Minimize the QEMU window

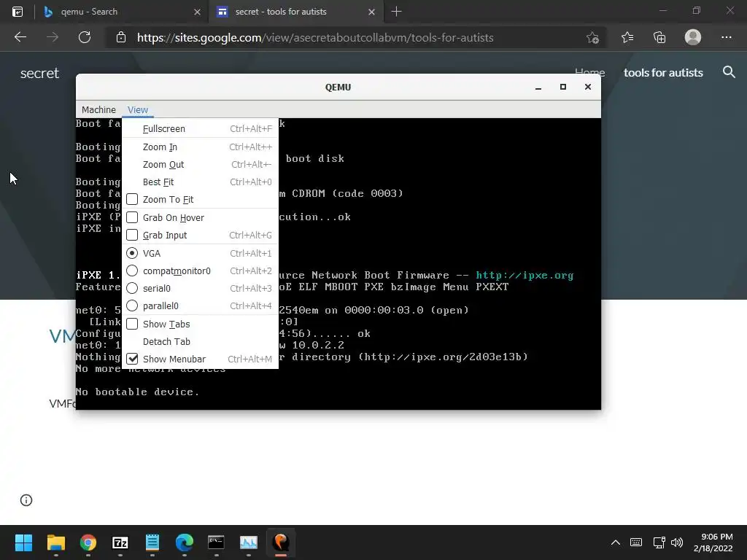click(538, 87)
